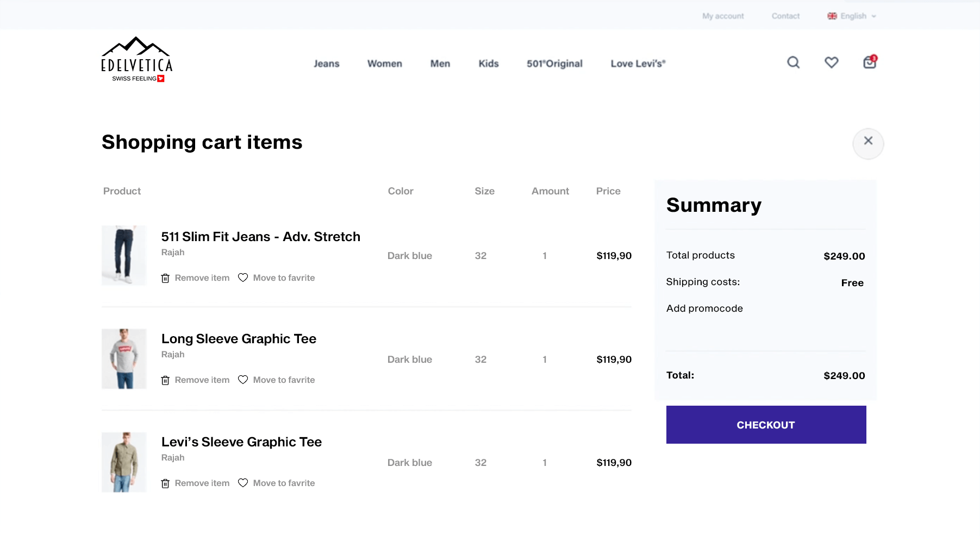The height and width of the screenshot is (536, 980).
Task: Open Add promocode in the Summary
Action: (x=704, y=308)
